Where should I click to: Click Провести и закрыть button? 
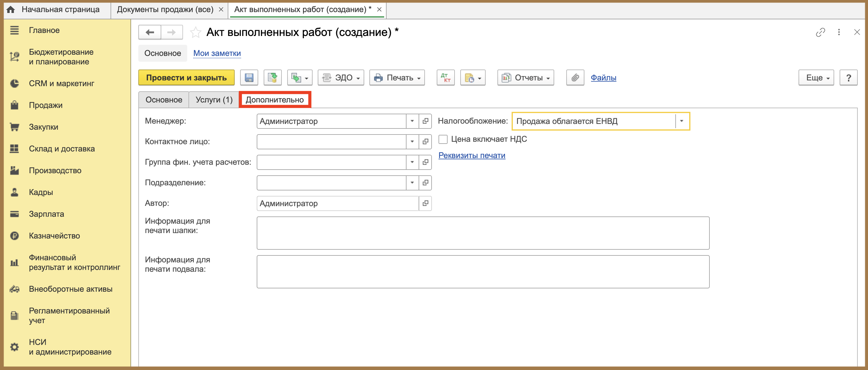click(x=186, y=78)
